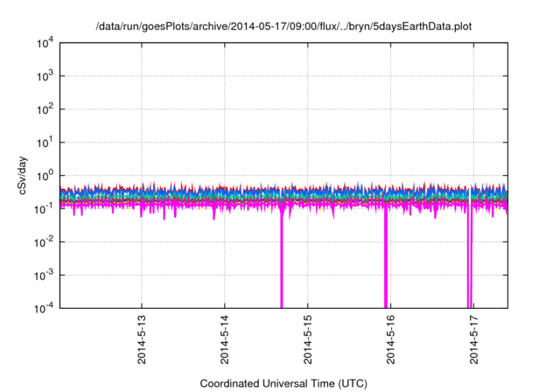Click the magenta dropout spike before 2014-5-16

pyautogui.click(x=386, y=259)
